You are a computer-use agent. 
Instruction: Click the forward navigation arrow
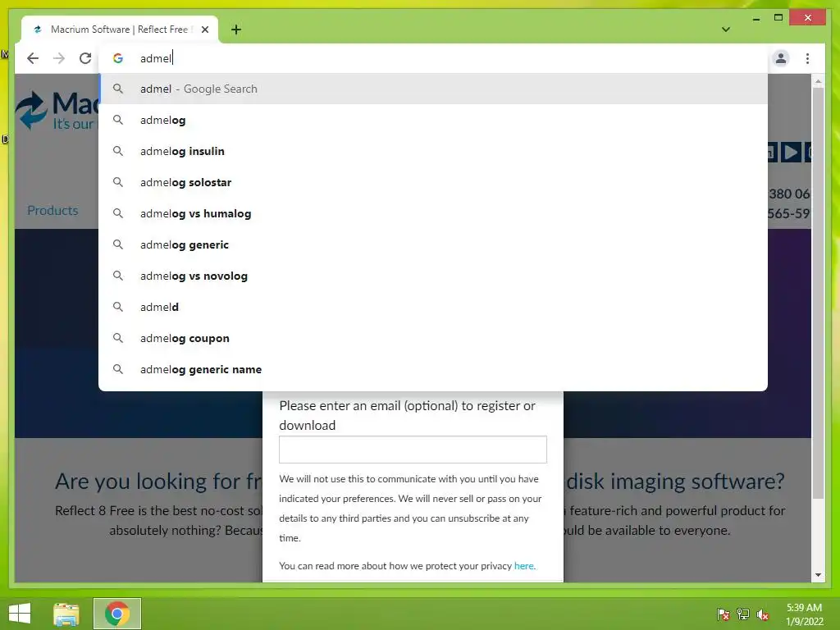coord(59,58)
